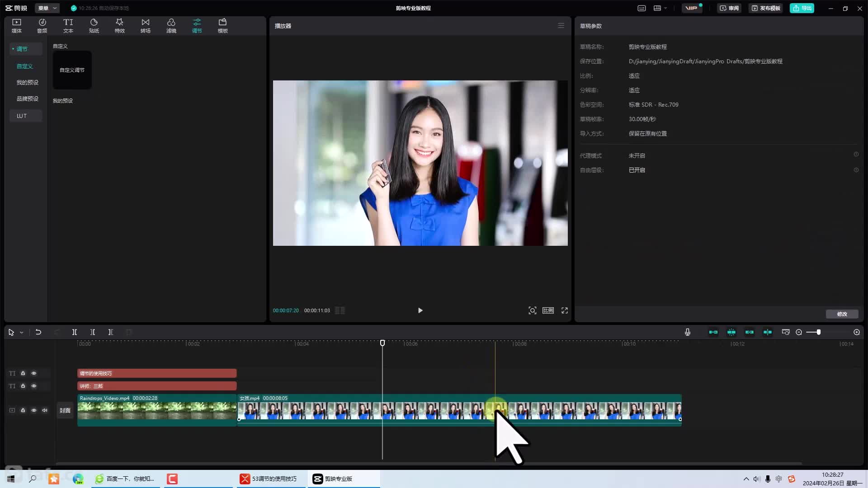Open Windows Start menu
Viewport: 868px width, 488px height.
(x=11, y=479)
